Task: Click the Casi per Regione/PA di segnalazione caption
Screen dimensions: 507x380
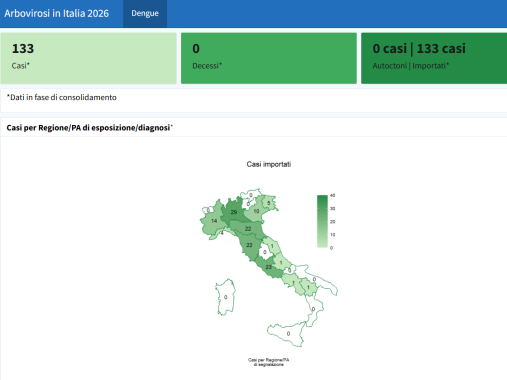Action: click(269, 362)
